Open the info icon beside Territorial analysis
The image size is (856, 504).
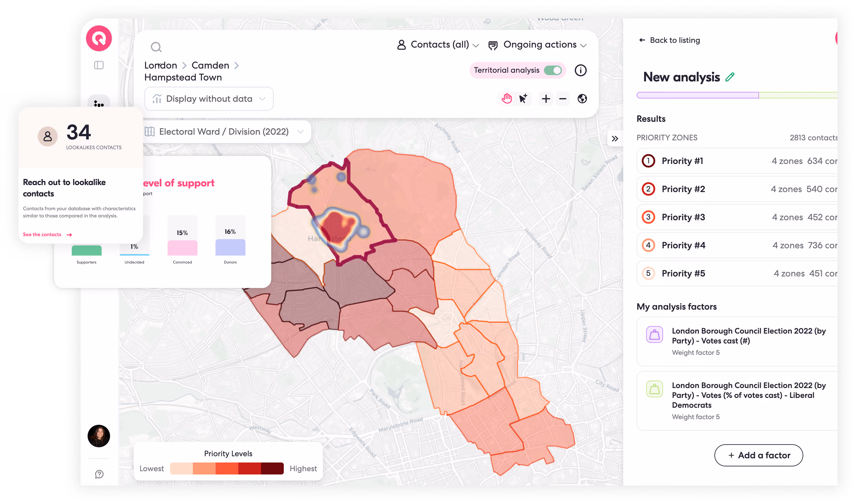pos(580,70)
